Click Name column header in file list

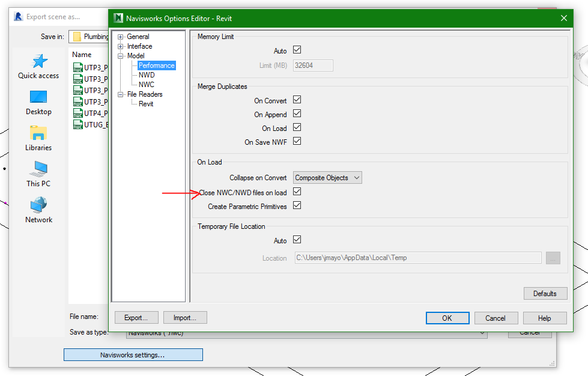click(82, 55)
